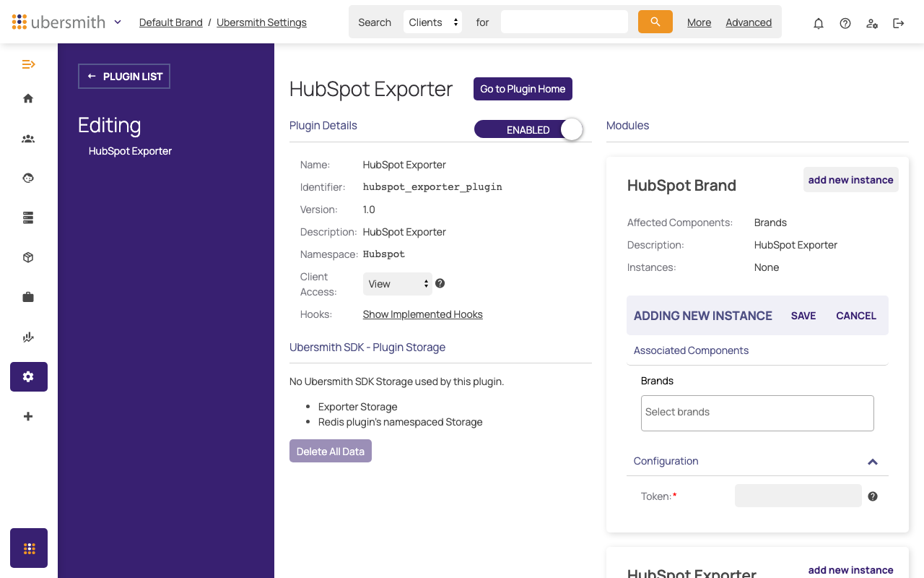924x578 pixels.
Task: Click hubspot_exporter_plugin identifier text
Action: point(432,187)
